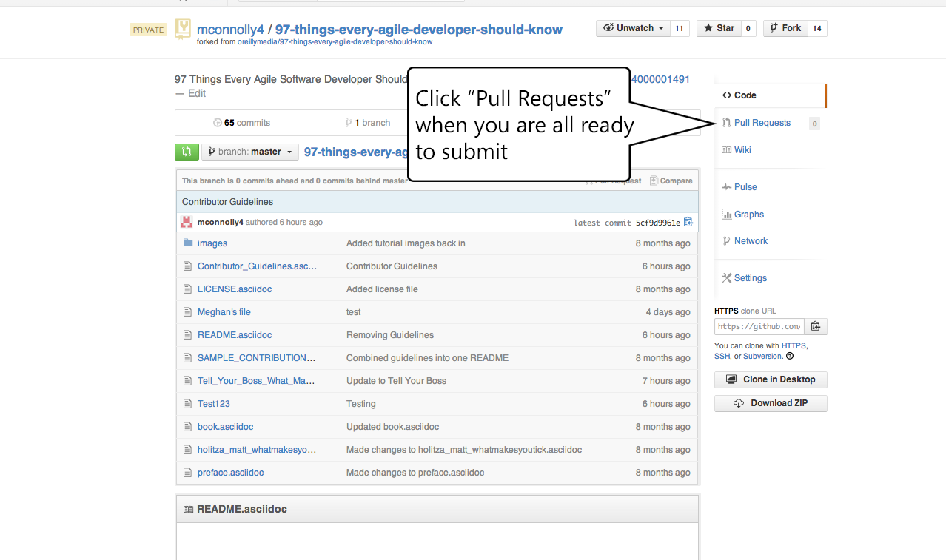Fork the repository
The height and width of the screenshot is (560, 946).
click(x=785, y=28)
